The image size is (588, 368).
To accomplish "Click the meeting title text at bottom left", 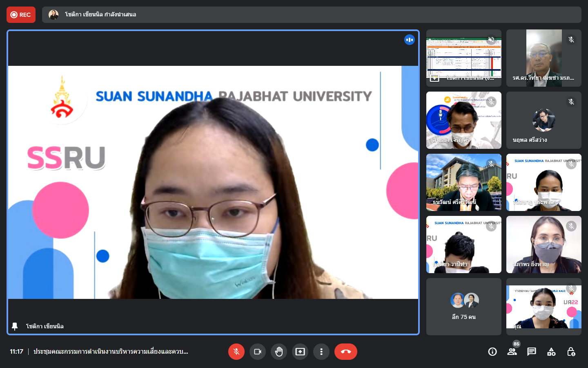I will click(x=111, y=352).
